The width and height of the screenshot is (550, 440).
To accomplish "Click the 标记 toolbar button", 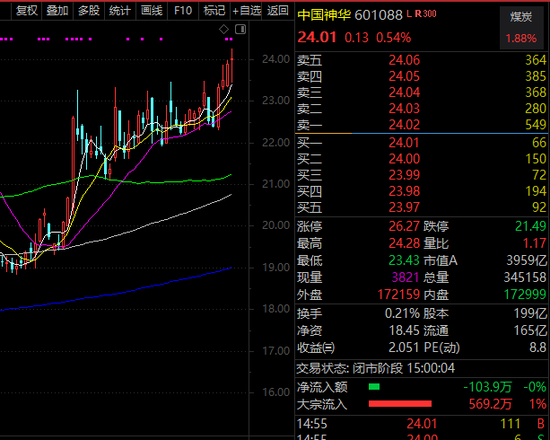I will (x=214, y=11).
